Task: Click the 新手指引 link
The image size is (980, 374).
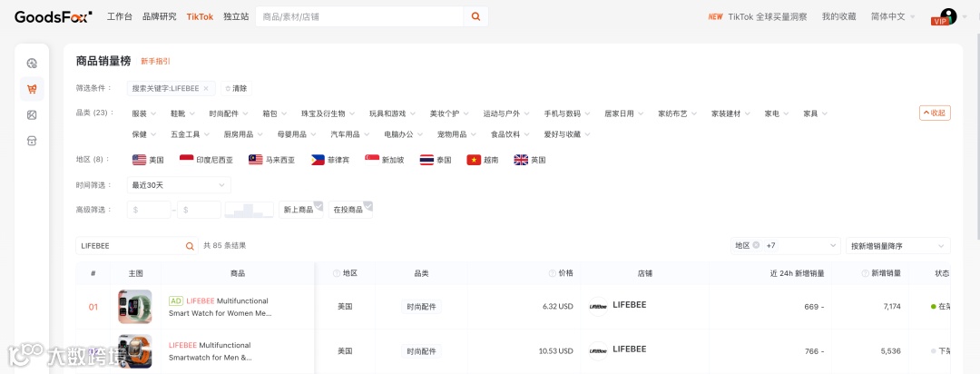Action: 155,62
